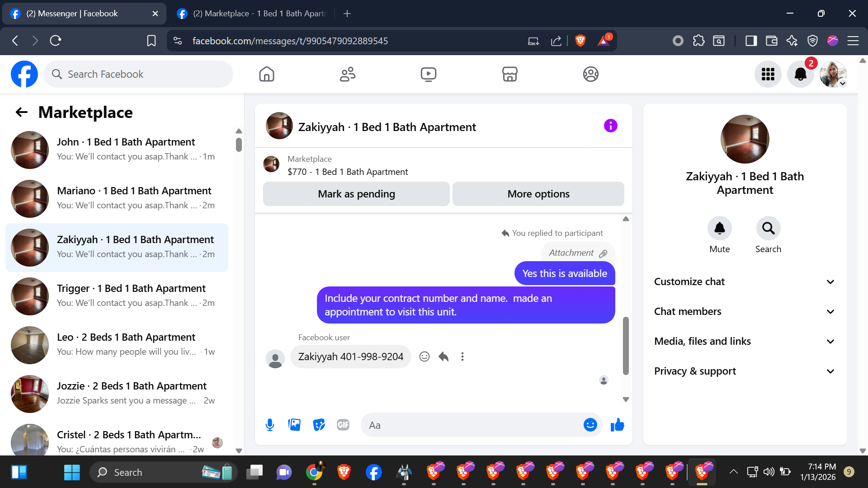Click Mark as pending button
Screen dimensions: 868x488
(x=356, y=194)
